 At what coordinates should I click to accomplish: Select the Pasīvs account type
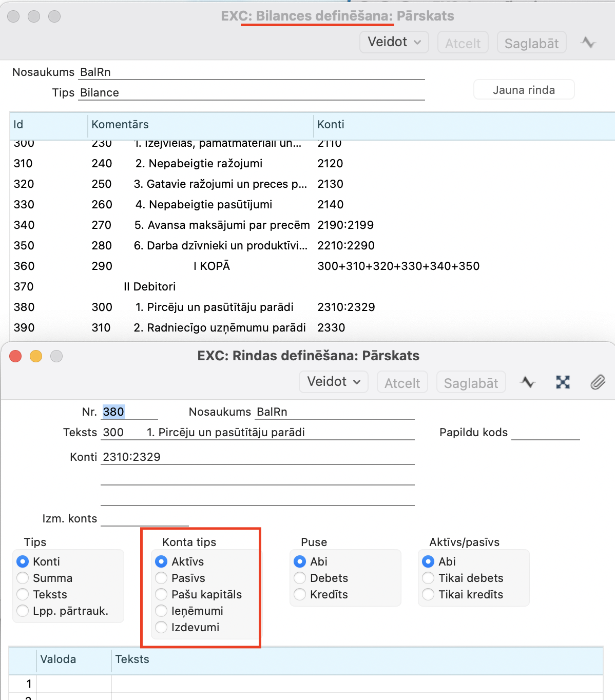[162, 578]
